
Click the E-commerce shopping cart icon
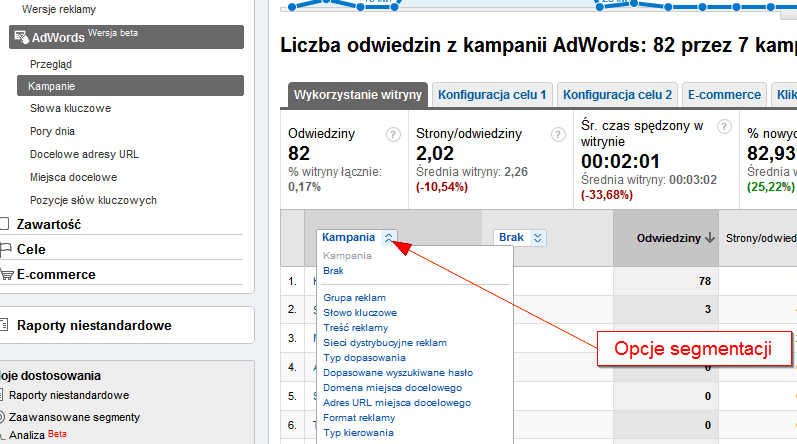(6, 274)
